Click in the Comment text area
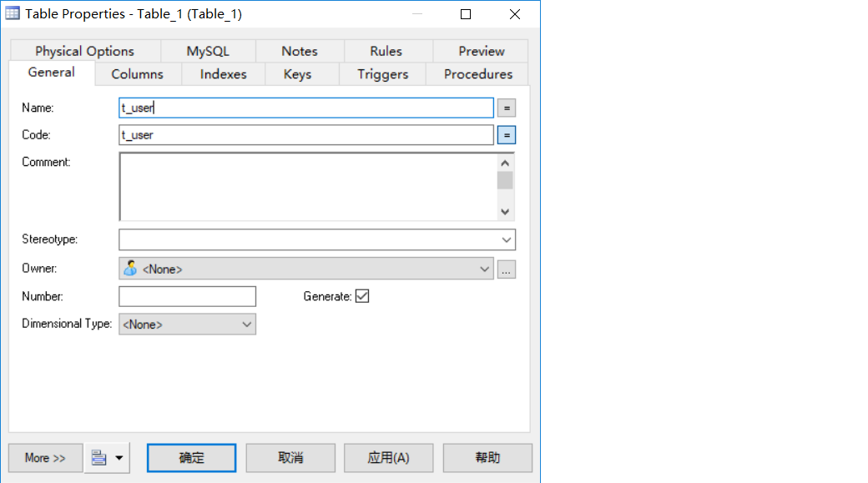This screenshot has height=483, width=868. click(308, 187)
